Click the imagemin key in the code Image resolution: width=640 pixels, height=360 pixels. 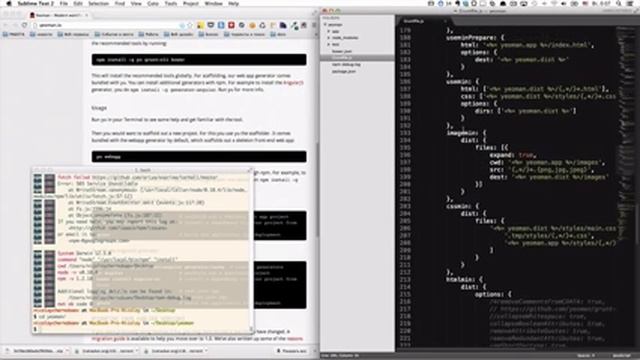click(x=462, y=133)
